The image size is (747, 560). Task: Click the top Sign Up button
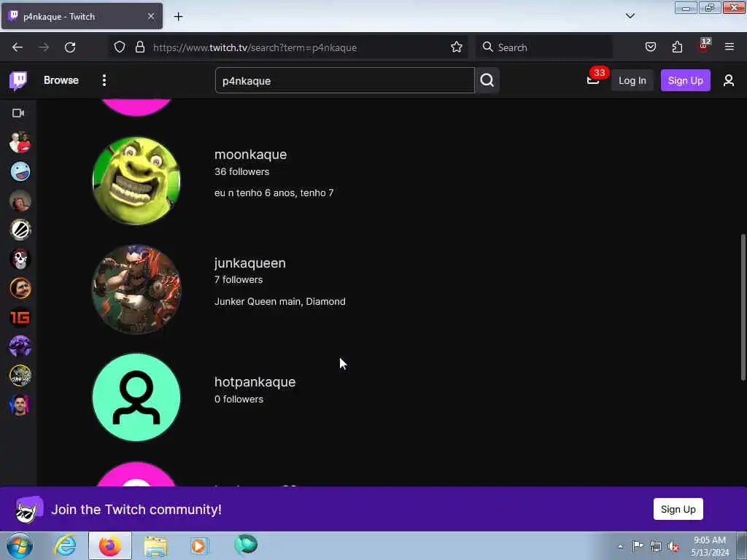[x=685, y=80]
